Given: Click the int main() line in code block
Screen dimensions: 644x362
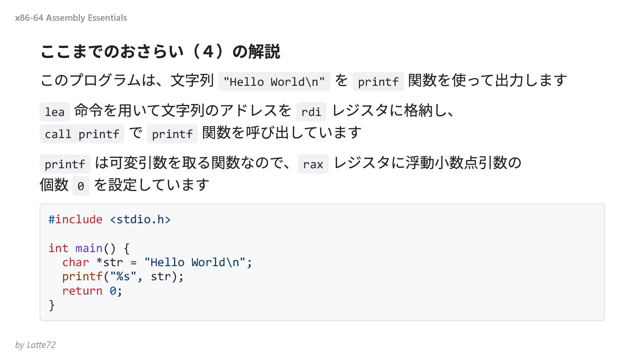Looking at the screenshot, I should pos(89,248).
